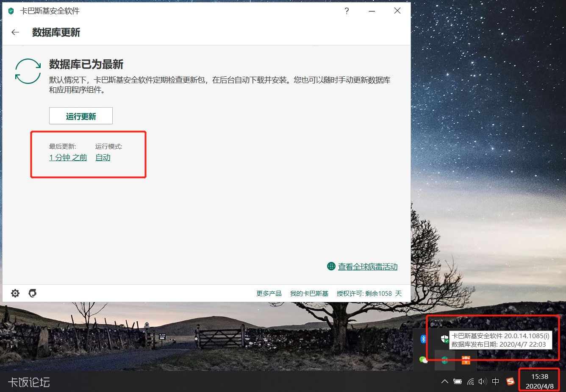The height and width of the screenshot is (392, 566).
Task: Open the Wi-Fi network icon in taskbar
Action: [x=470, y=381]
